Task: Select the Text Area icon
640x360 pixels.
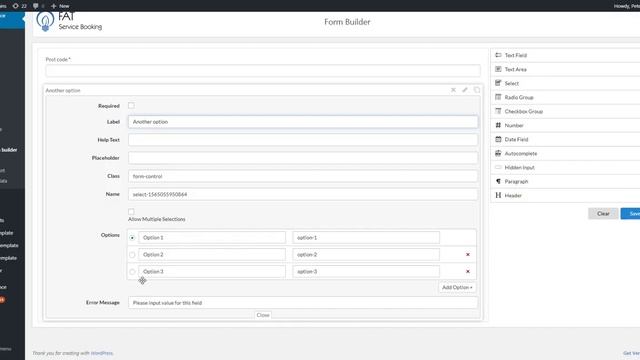Action: coord(498,69)
